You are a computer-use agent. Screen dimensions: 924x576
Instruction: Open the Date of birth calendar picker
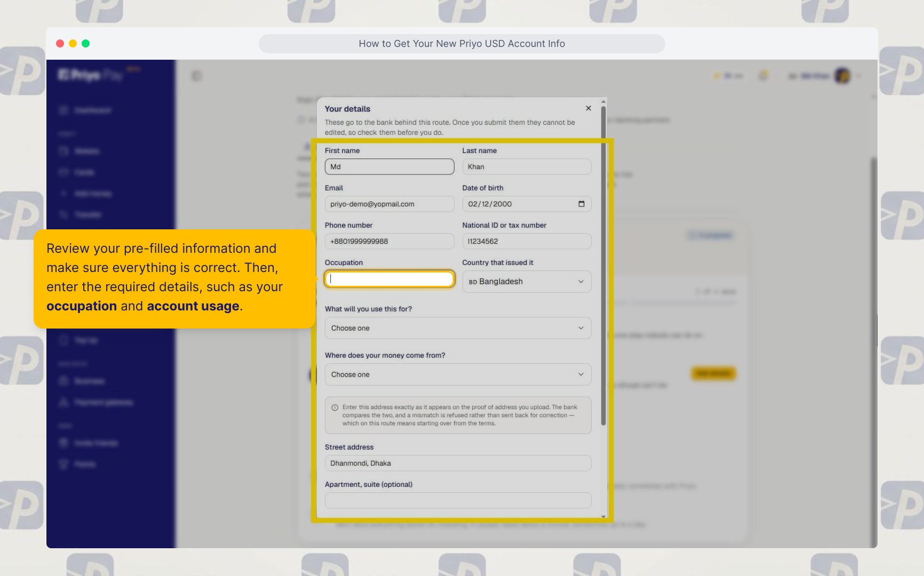point(582,204)
